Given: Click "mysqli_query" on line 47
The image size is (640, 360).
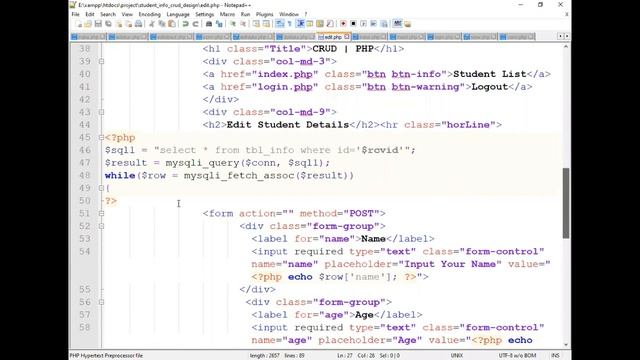Looking at the screenshot, I should 202,163.
